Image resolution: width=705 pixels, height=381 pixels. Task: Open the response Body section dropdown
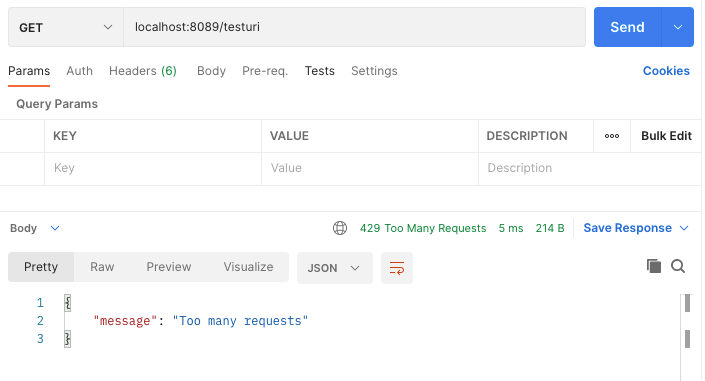click(x=35, y=228)
